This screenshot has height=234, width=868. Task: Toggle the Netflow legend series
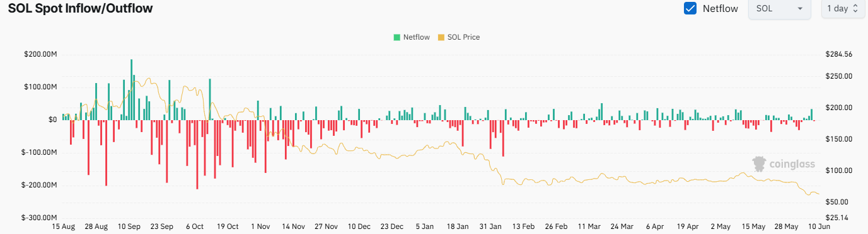point(412,37)
